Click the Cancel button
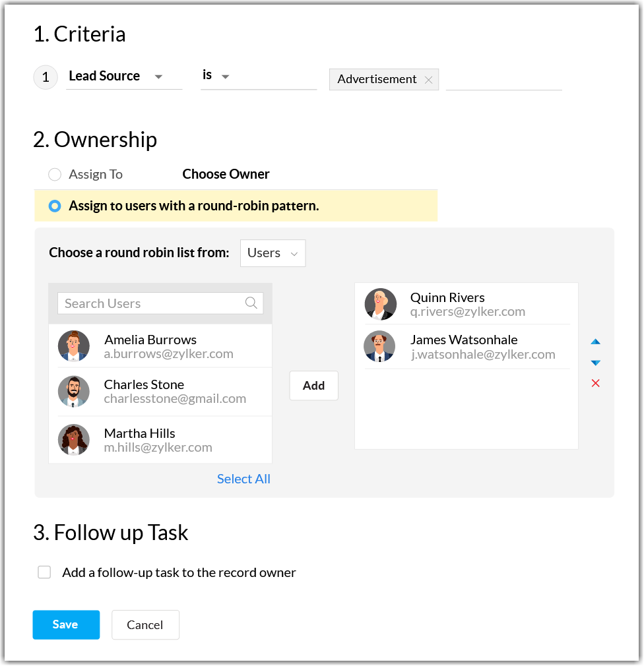This screenshot has width=644, height=666. click(x=145, y=625)
